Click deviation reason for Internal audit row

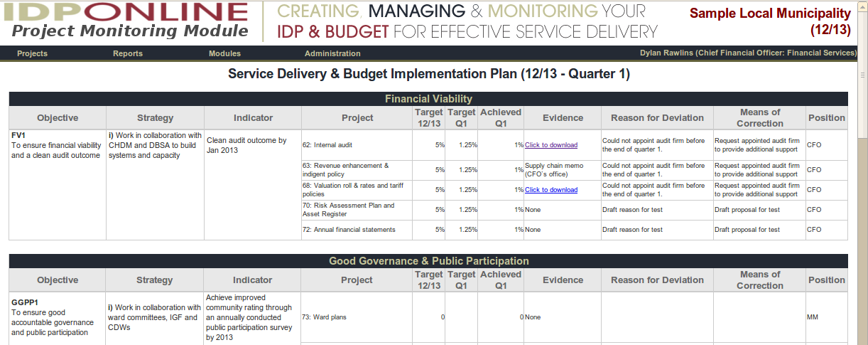click(653, 145)
